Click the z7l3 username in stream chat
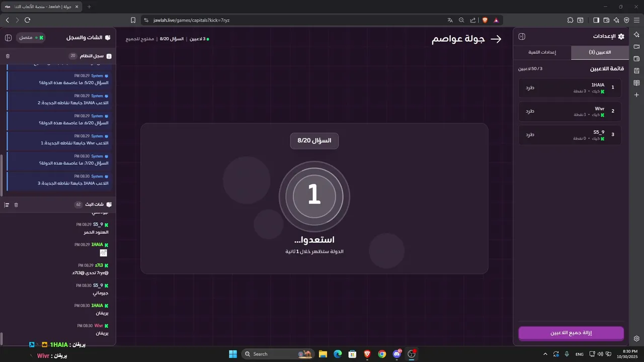The image size is (644, 362). pos(99,265)
